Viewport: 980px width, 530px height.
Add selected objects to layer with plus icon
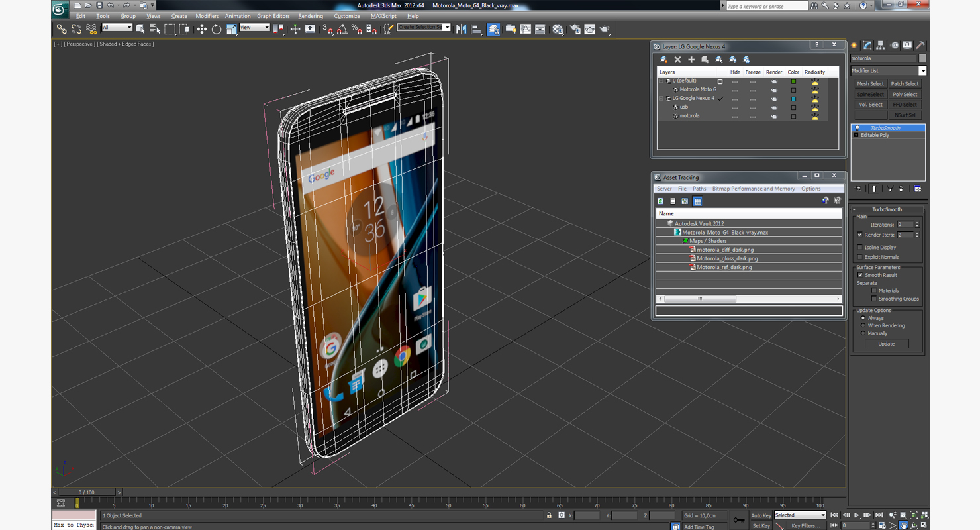click(691, 60)
